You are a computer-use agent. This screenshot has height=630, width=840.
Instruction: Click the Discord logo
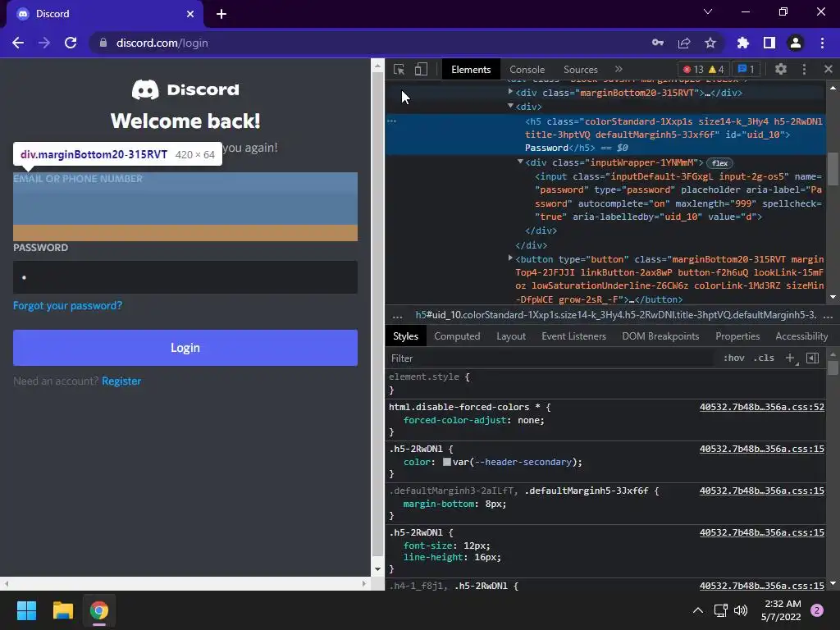tap(185, 89)
